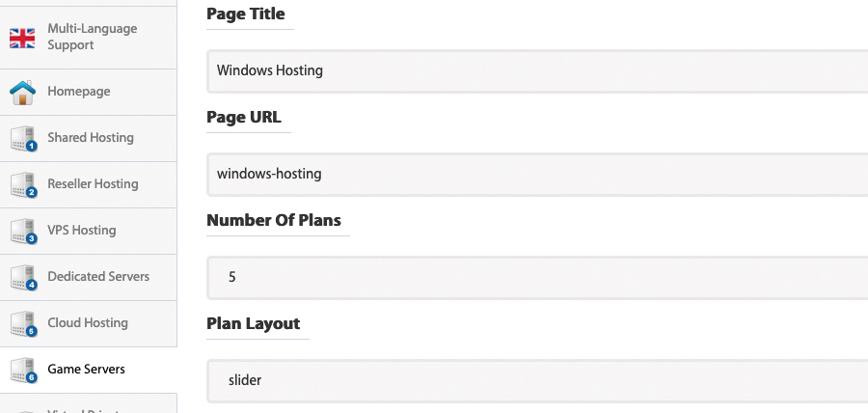
Task: Click the Homepage house icon
Action: point(23,93)
